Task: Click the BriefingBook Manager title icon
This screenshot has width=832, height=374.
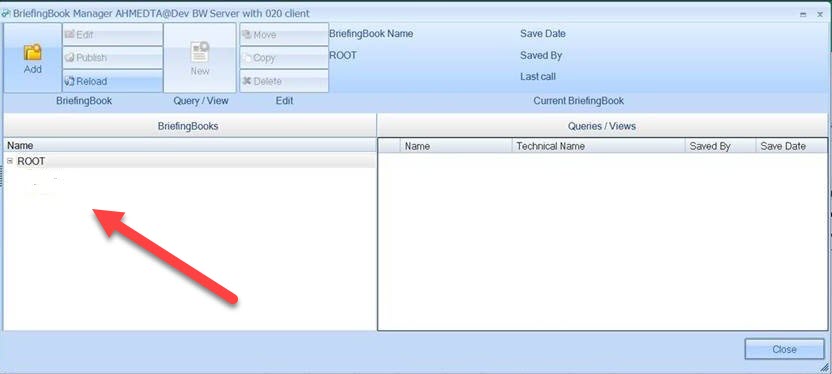Action: click(x=6, y=13)
